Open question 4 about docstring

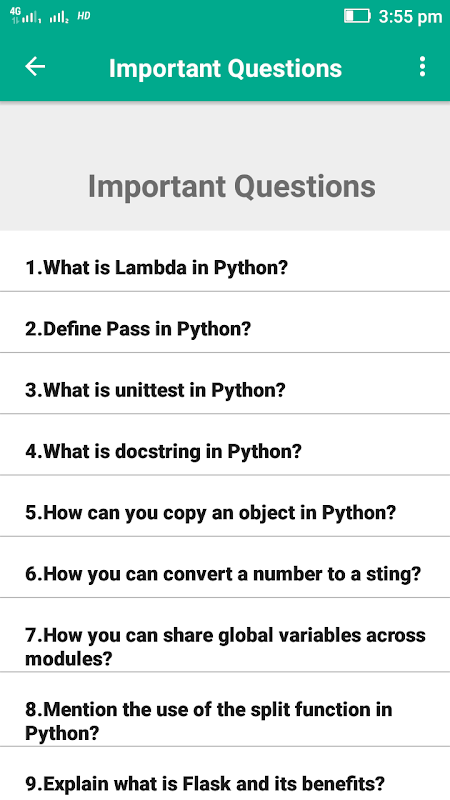(x=225, y=451)
